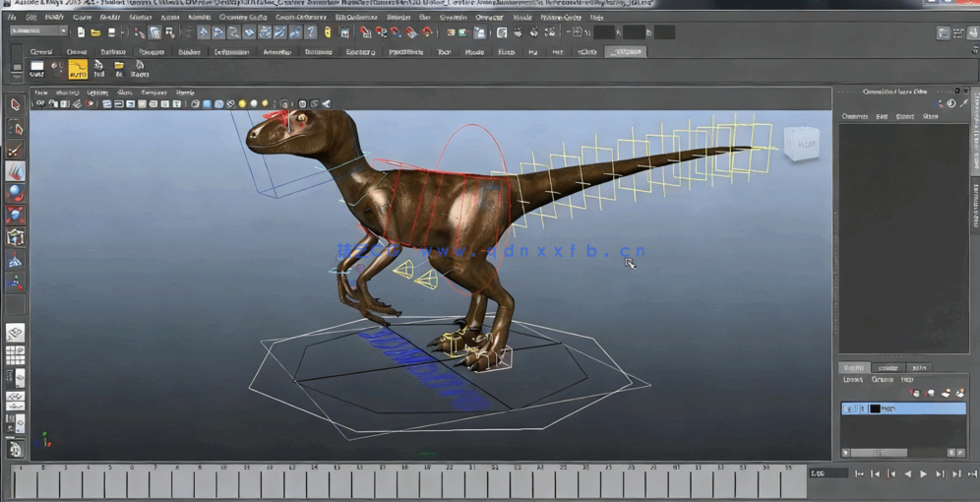Image resolution: width=980 pixels, height=502 pixels.
Task: Open the layer editor Layers menu
Action: (x=852, y=380)
